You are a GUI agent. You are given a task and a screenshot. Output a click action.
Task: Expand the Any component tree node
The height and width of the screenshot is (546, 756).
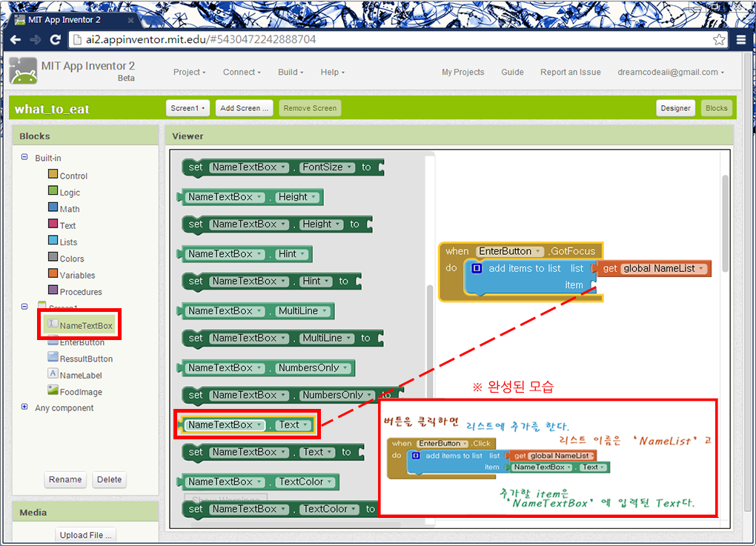24,407
